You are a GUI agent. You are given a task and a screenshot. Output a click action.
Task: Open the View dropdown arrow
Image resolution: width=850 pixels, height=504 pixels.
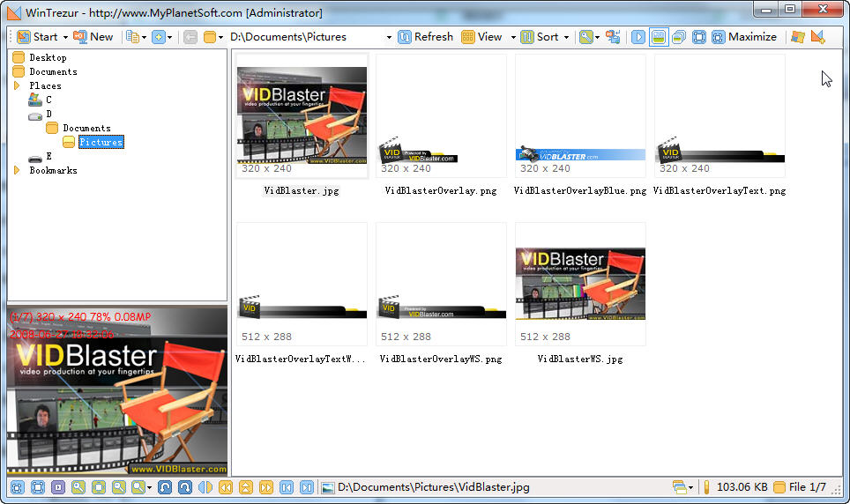tap(513, 37)
